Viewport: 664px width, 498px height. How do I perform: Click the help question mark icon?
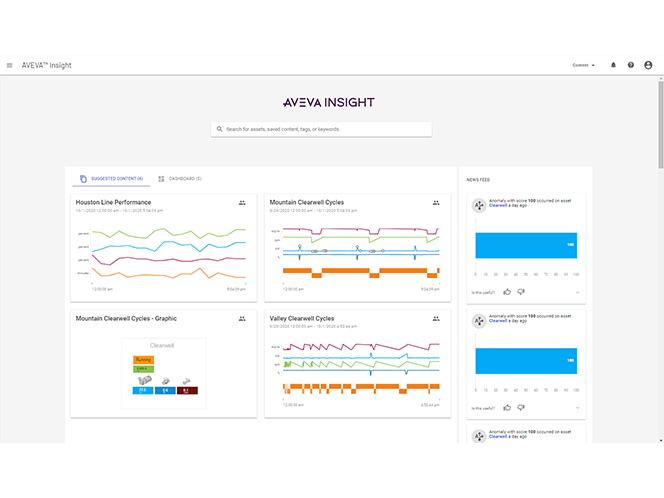point(630,65)
